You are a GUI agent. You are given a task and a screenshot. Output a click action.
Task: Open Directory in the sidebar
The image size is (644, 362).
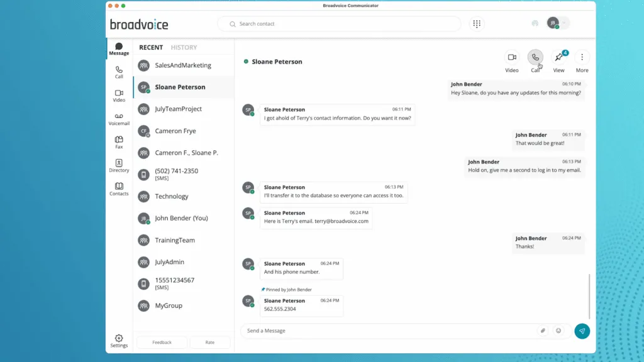pos(119,166)
